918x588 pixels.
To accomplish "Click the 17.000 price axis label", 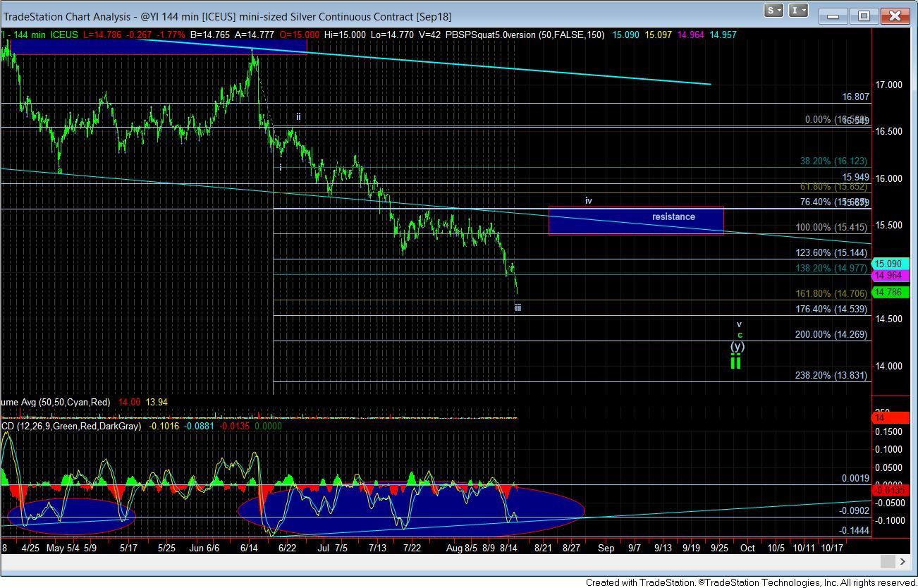I will pos(888,85).
